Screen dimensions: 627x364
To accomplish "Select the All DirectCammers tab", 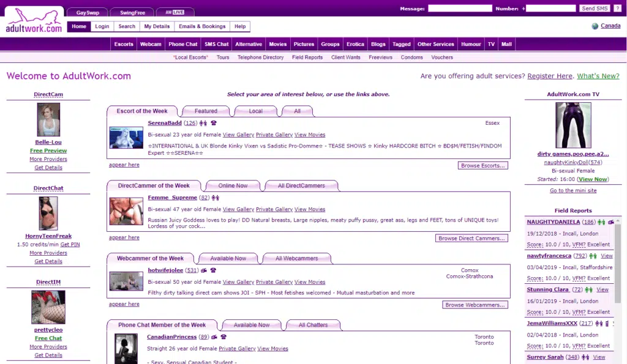I will click(x=301, y=186).
